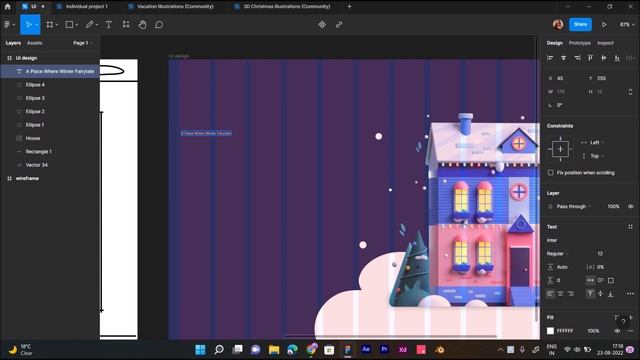Image resolution: width=640 pixels, height=360 pixels.
Task: Click the Create component icon
Action: coord(322,25)
